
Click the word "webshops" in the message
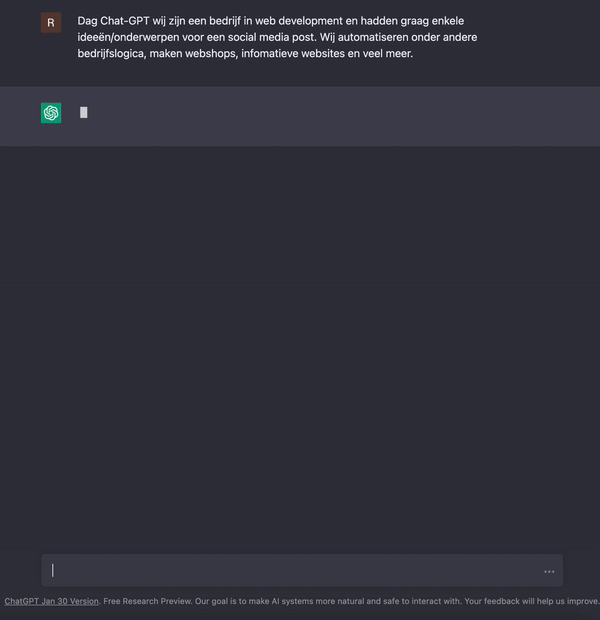(x=211, y=53)
